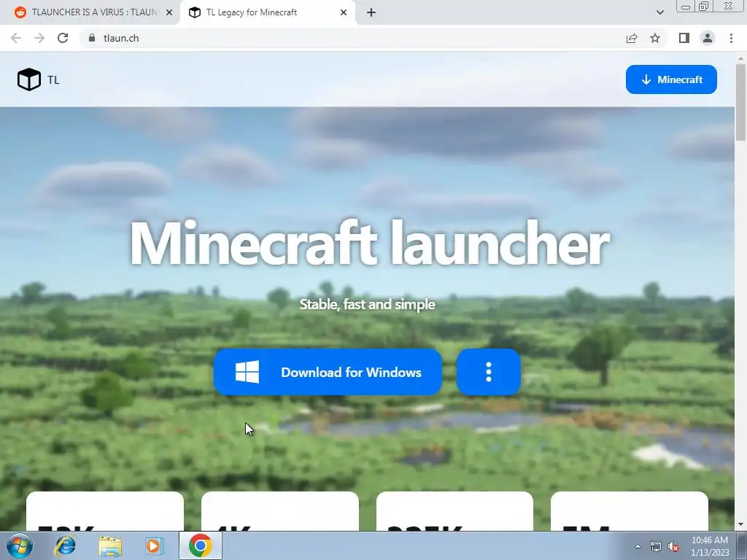The height and width of the screenshot is (560, 747).
Task: Click the Reddit favicon on first tab
Action: click(20, 12)
